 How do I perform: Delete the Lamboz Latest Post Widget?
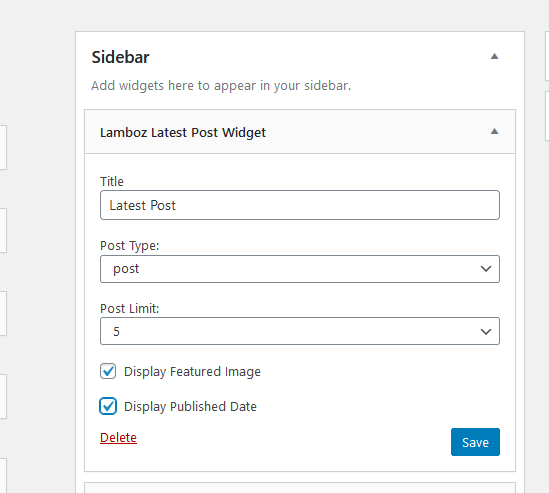point(118,438)
